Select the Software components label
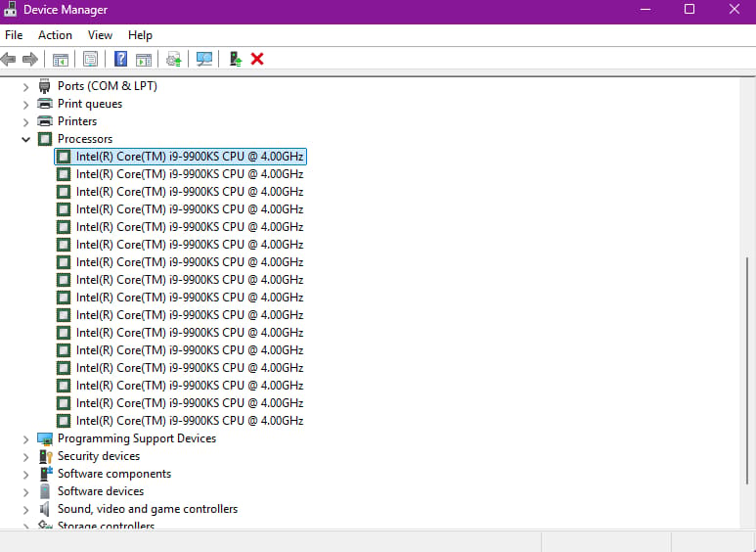Viewport: 756px width, 552px height. (114, 474)
